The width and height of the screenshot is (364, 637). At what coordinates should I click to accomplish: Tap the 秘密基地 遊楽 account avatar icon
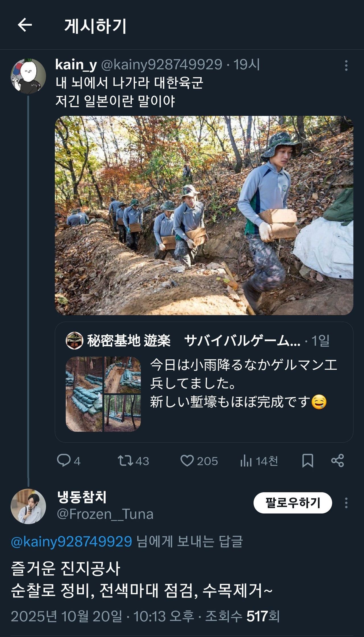74,340
